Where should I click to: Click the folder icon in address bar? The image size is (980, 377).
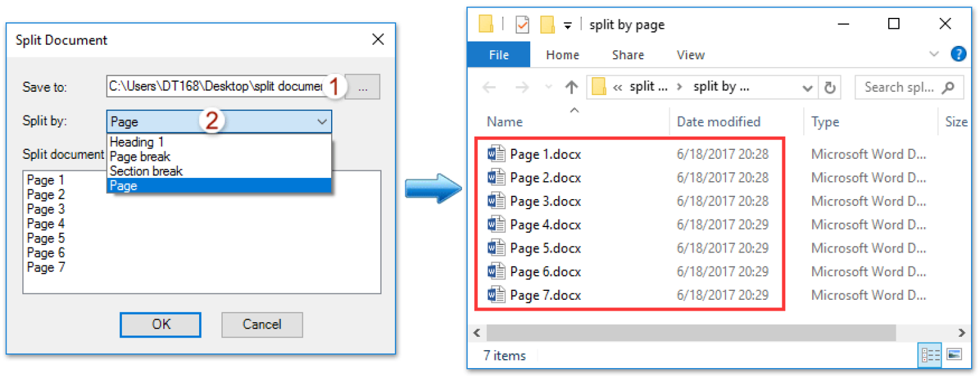pyautogui.click(x=598, y=87)
